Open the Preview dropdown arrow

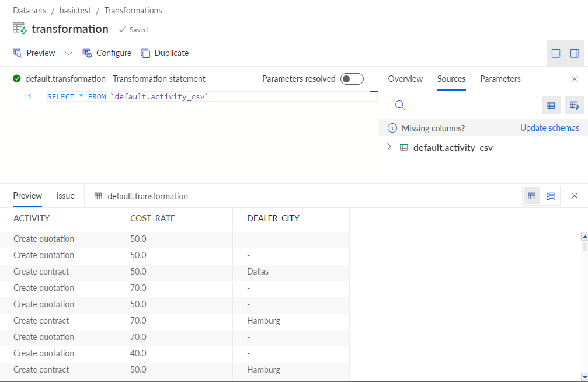click(68, 53)
